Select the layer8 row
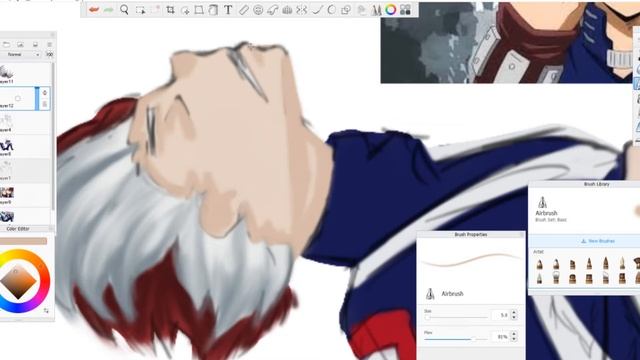 click(25, 147)
